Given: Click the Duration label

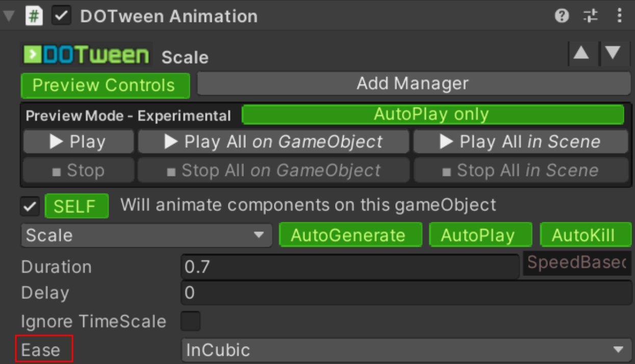Looking at the screenshot, I should tap(56, 267).
